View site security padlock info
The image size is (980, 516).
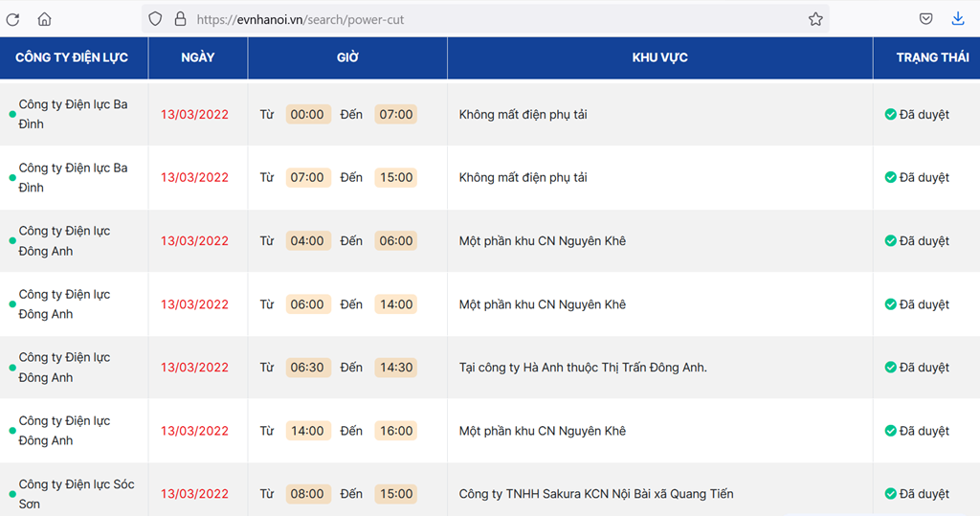point(180,19)
